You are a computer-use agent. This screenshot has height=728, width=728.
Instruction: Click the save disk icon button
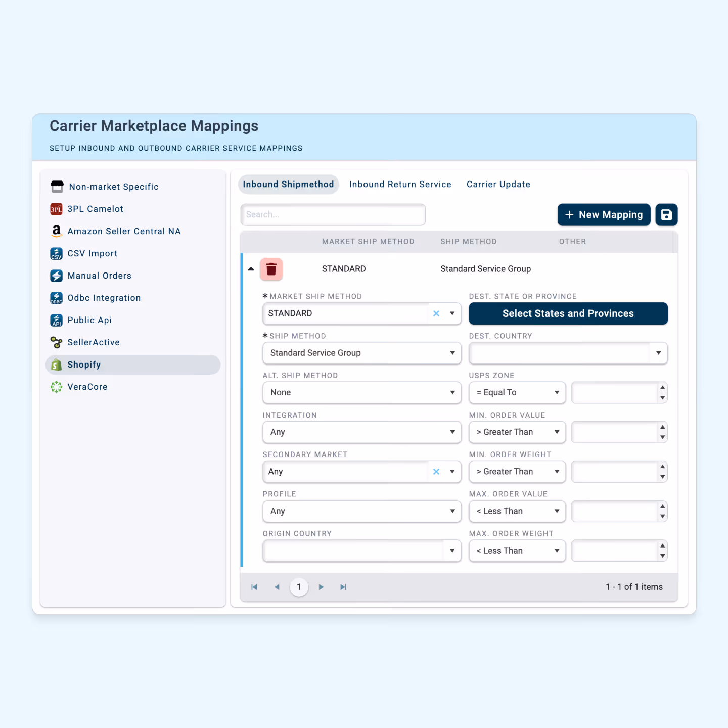click(666, 215)
